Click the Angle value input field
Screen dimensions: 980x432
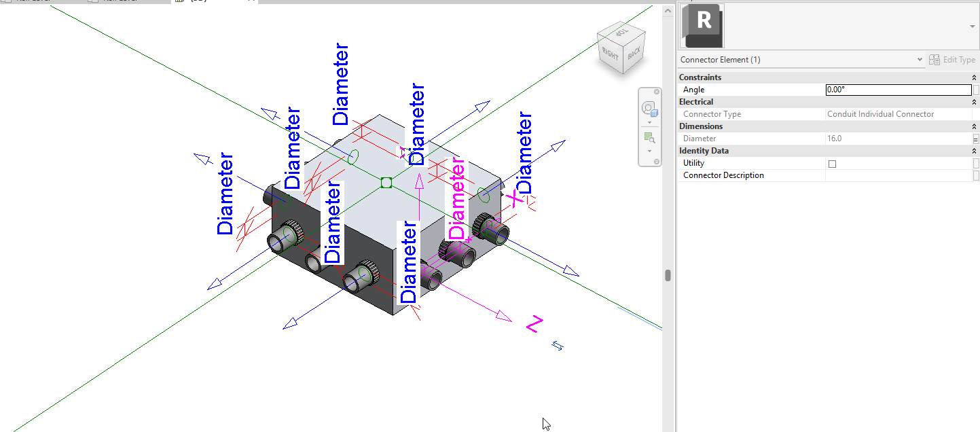tap(899, 90)
